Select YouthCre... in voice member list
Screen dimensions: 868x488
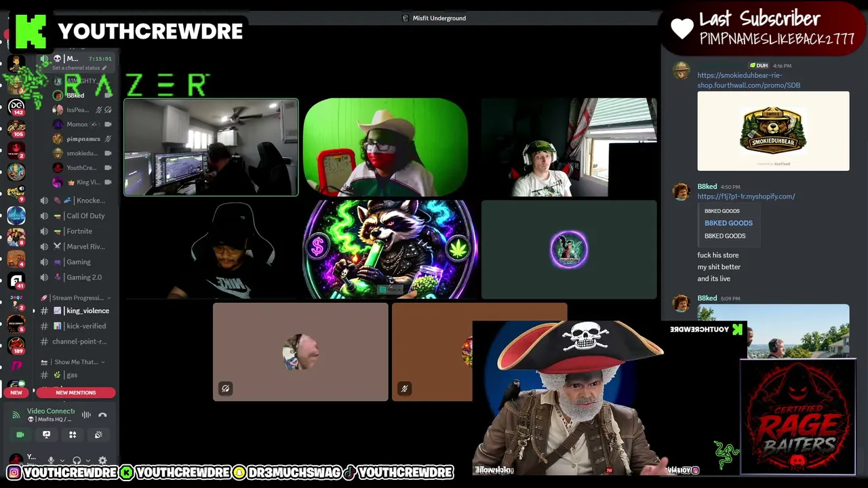point(83,168)
